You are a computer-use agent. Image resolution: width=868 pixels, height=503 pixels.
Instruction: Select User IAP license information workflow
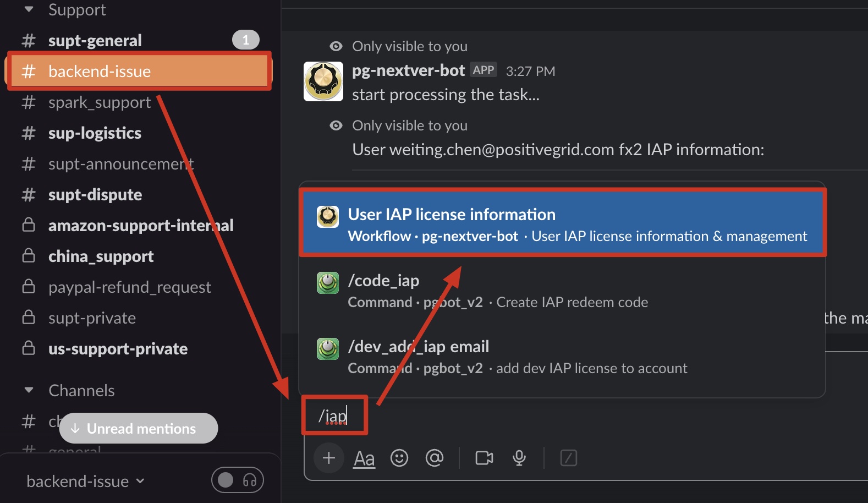pyautogui.click(x=563, y=223)
